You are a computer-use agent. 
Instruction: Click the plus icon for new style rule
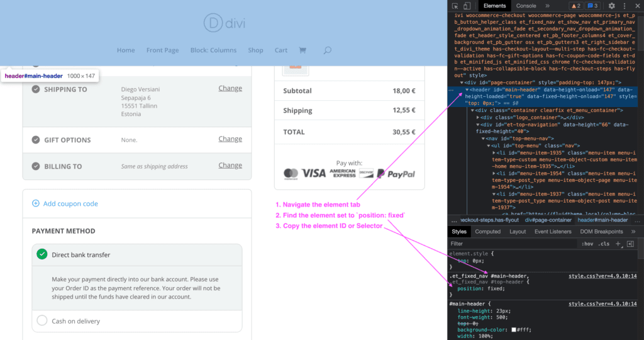tap(618, 244)
